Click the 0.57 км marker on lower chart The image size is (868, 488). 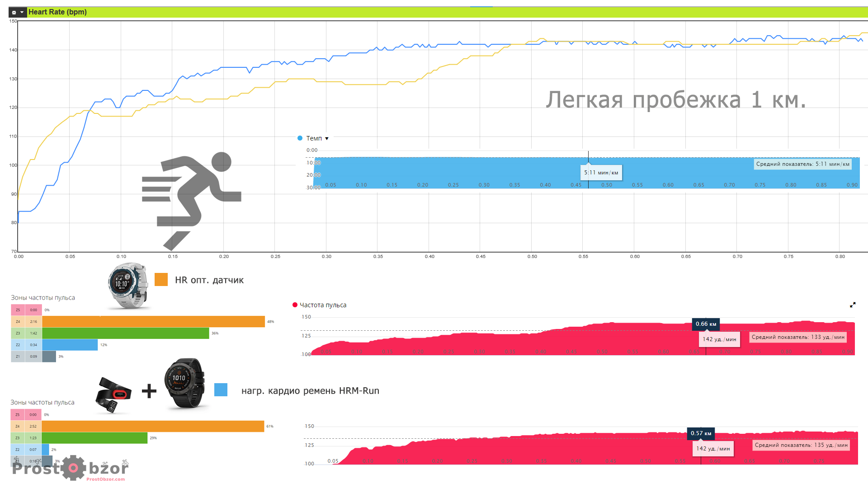coord(700,433)
